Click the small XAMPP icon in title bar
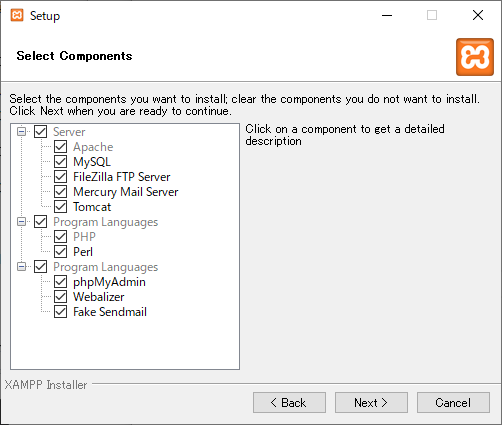Viewport: 502px width, 425px height. 17,15
